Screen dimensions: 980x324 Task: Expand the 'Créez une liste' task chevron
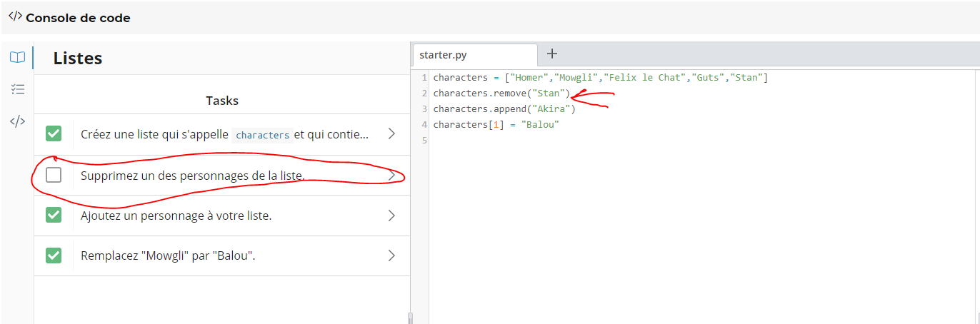(x=391, y=133)
